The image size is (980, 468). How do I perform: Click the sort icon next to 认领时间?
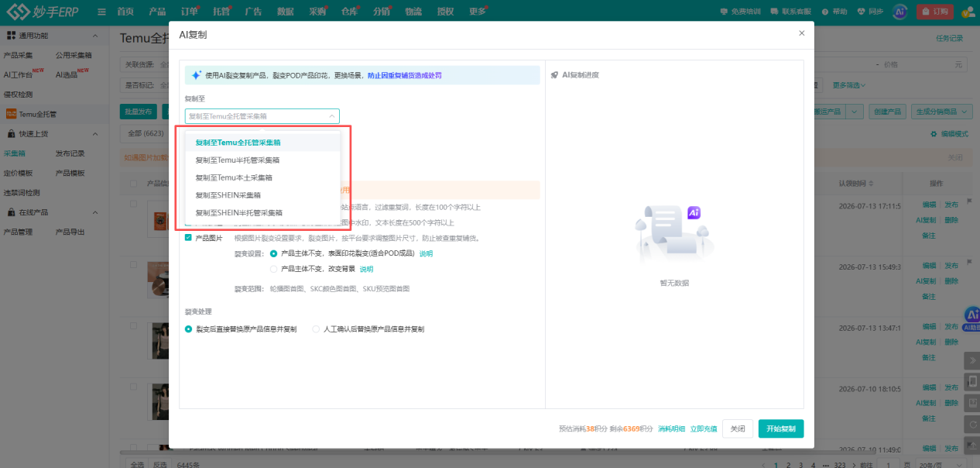pyautogui.click(x=872, y=184)
